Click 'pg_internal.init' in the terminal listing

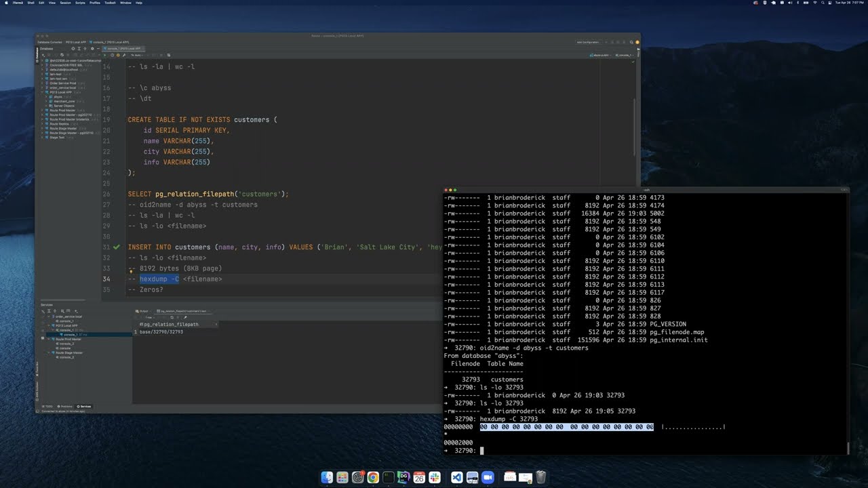coord(678,340)
